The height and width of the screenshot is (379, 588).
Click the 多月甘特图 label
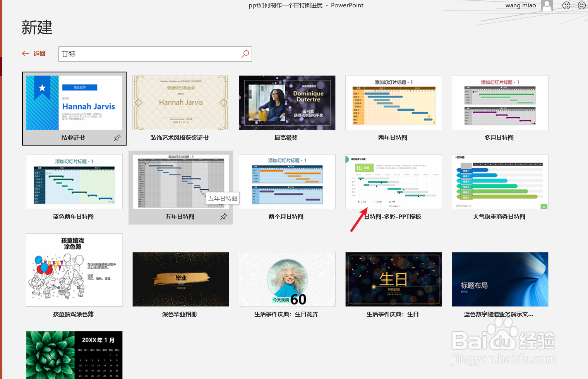(499, 138)
